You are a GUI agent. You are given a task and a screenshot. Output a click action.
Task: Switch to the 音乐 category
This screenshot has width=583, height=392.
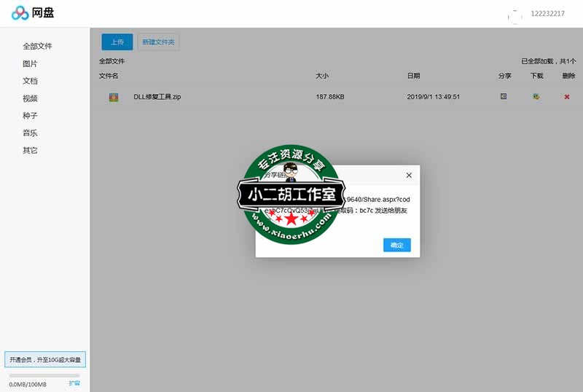click(x=30, y=133)
